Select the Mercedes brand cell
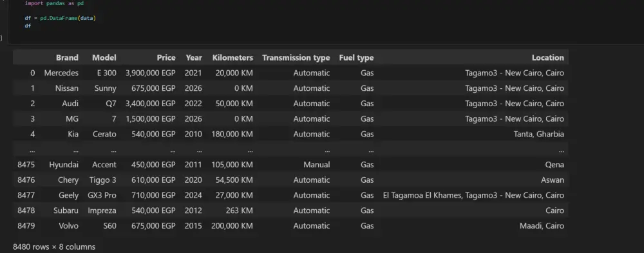 61,73
